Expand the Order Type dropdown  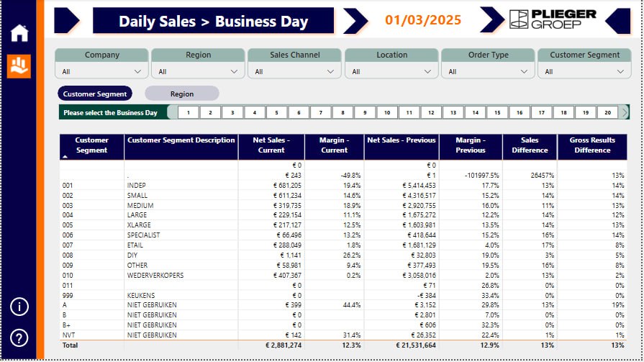[487, 71]
